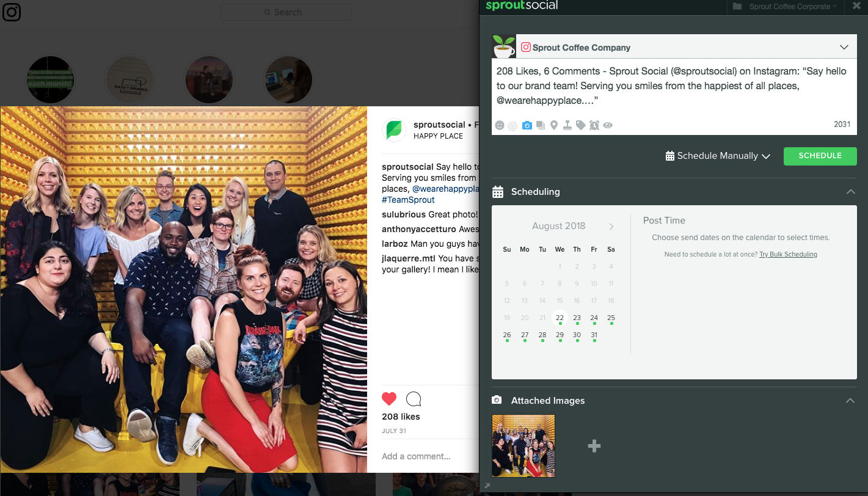Open the Try Bulk Scheduling link
The image size is (868, 496).
point(788,254)
